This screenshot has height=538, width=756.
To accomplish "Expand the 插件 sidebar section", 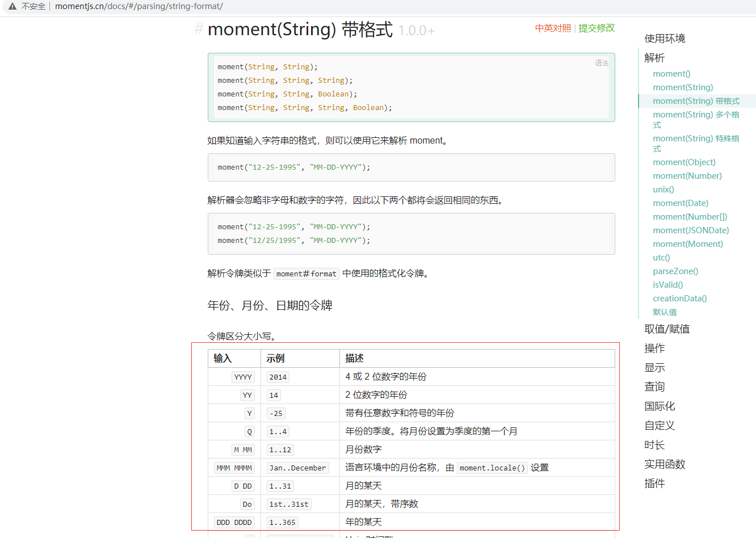I will (654, 484).
